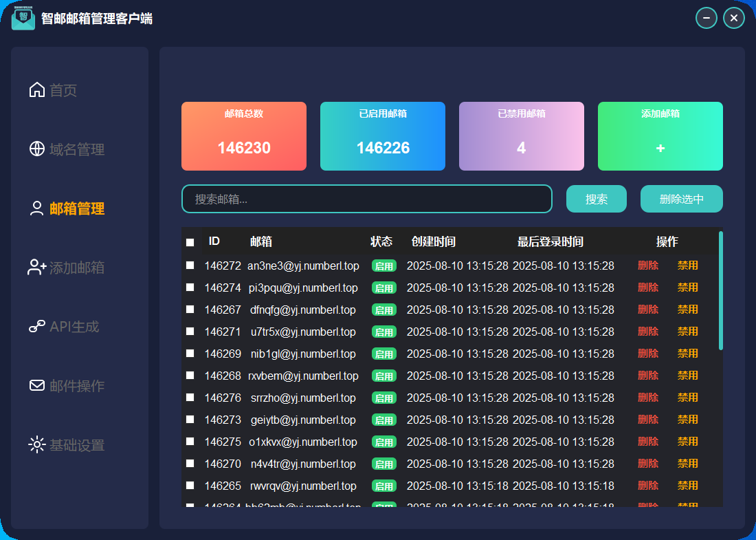The height and width of the screenshot is (540, 756).
Task: Focus the 搜索邮箱 search input field
Action: [x=366, y=199]
